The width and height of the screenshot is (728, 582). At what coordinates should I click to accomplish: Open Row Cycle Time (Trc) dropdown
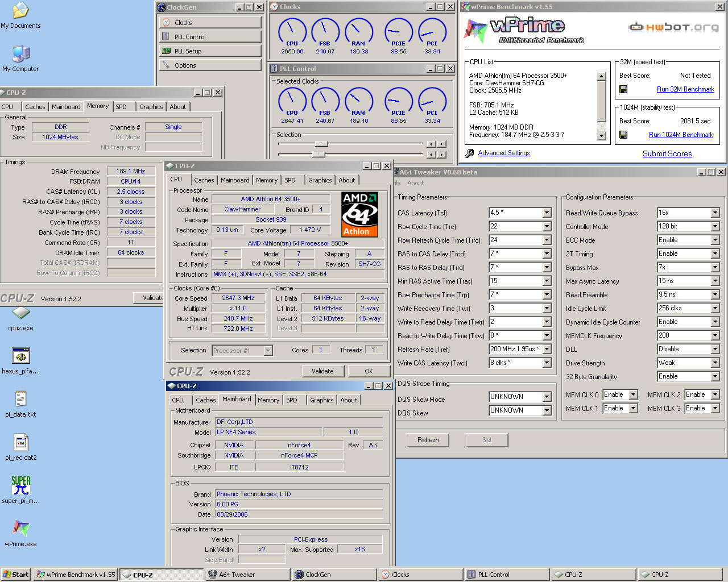pos(547,226)
